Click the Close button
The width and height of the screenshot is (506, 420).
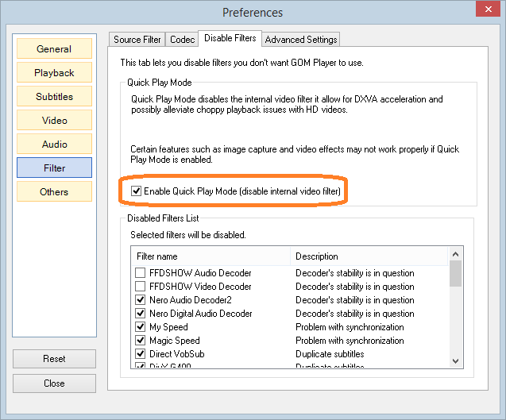(x=54, y=383)
